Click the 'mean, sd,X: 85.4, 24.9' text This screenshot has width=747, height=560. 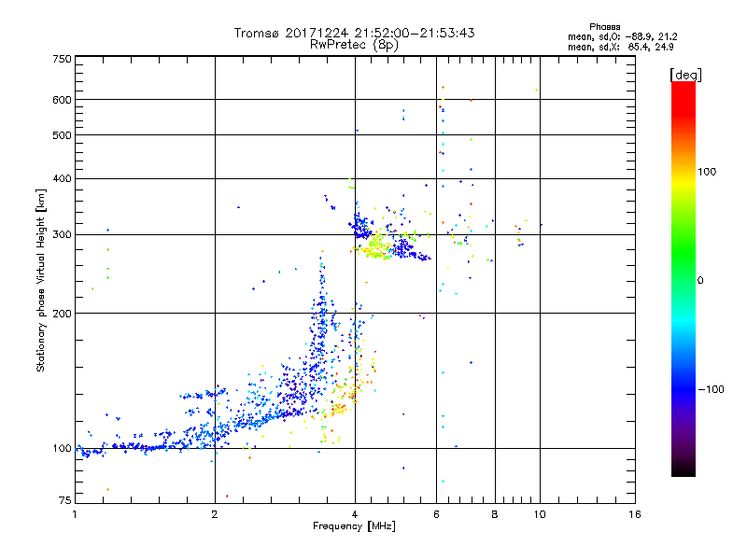620,47
